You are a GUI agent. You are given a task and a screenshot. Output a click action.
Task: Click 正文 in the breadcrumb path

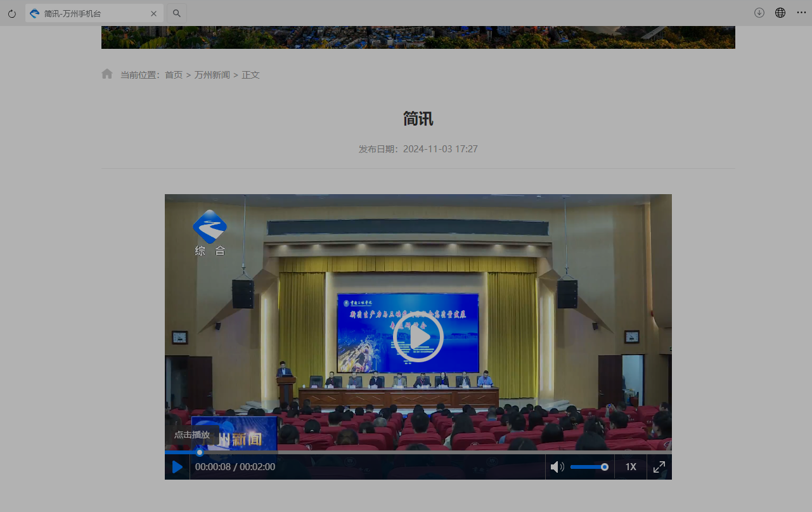pyautogui.click(x=250, y=75)
